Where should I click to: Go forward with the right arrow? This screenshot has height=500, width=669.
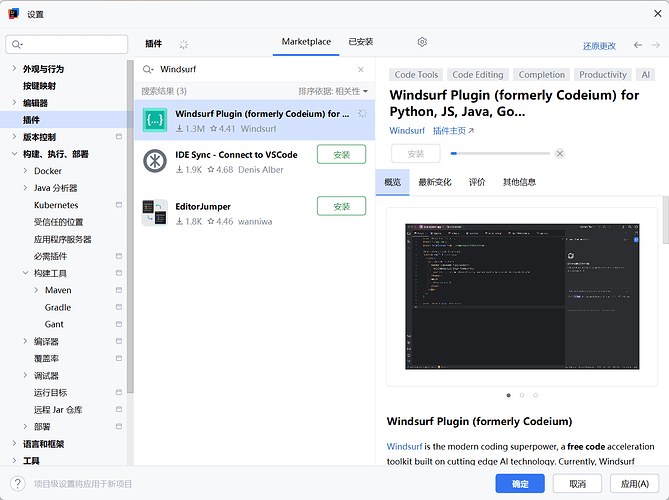point(656,45)
